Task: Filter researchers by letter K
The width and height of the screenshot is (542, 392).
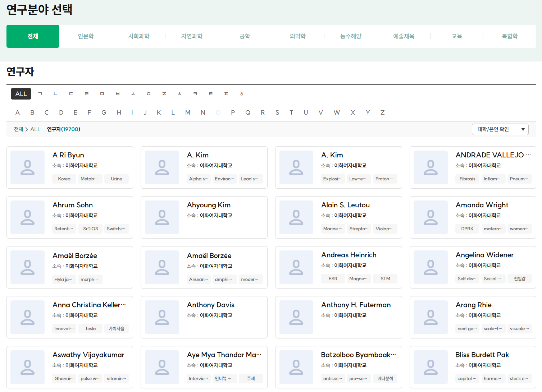Action: click(x=159, y=112)
